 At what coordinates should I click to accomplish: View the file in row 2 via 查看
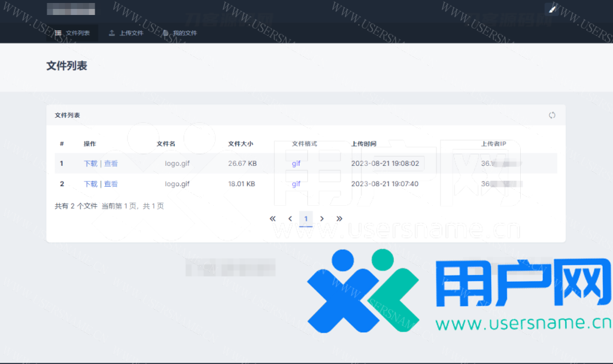(111, 184)
